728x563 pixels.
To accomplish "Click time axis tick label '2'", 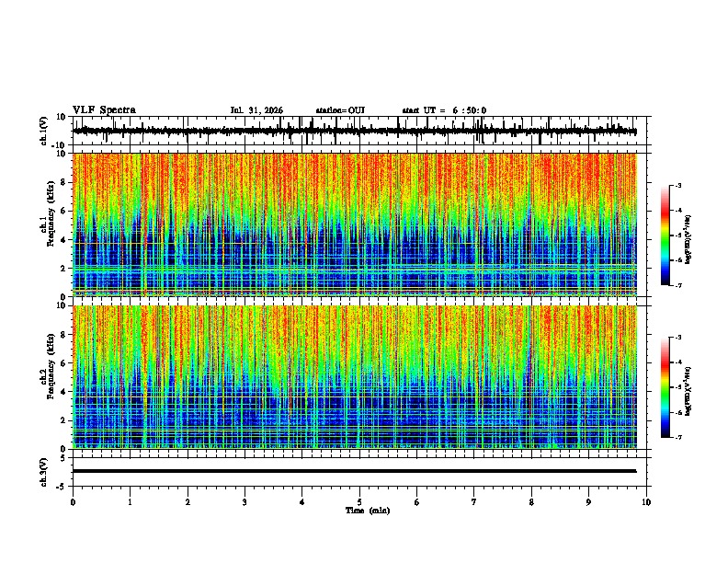I will coord(188,502).
